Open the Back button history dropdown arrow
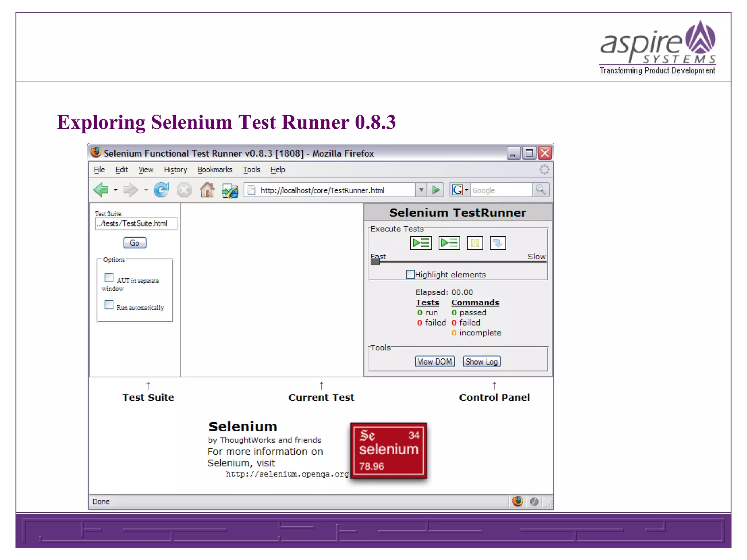Image resolution: width=747 pixels, height=560 pixels. [116, 190]
